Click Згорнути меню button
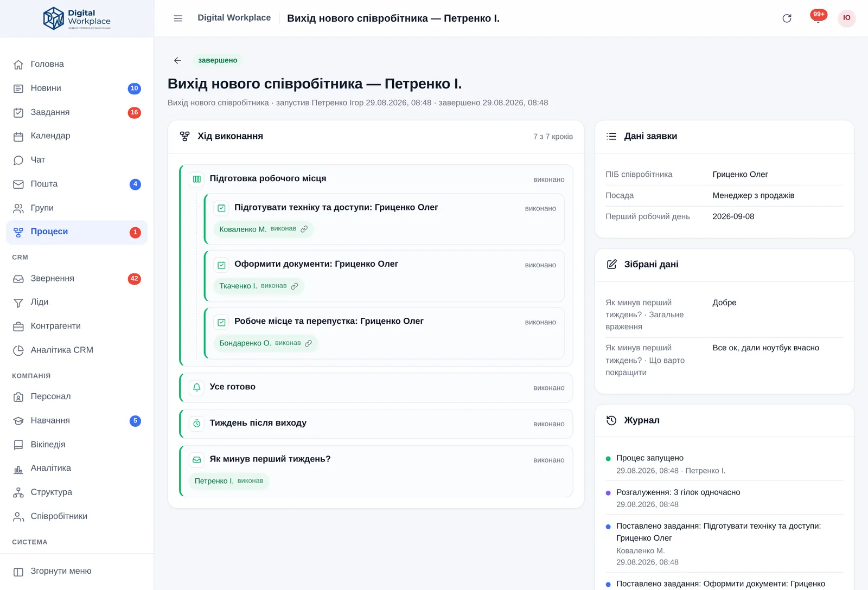Viewport: 868px width, 590px height. pyautogui.click(x=76, y=571)
